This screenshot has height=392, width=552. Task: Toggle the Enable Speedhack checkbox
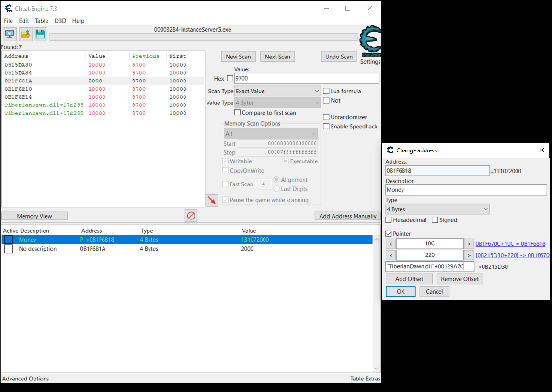coord(326,127)
